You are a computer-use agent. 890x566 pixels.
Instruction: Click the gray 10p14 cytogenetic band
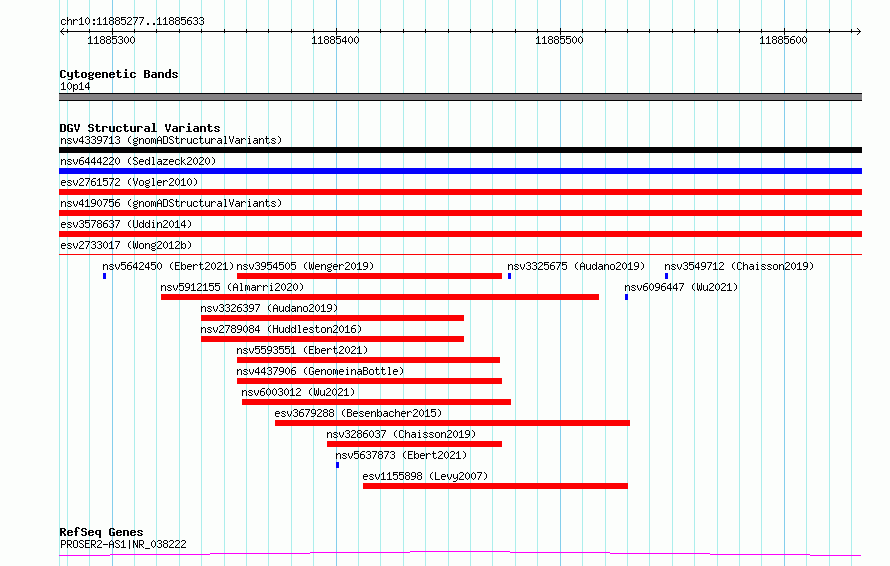tap(460, 97)
